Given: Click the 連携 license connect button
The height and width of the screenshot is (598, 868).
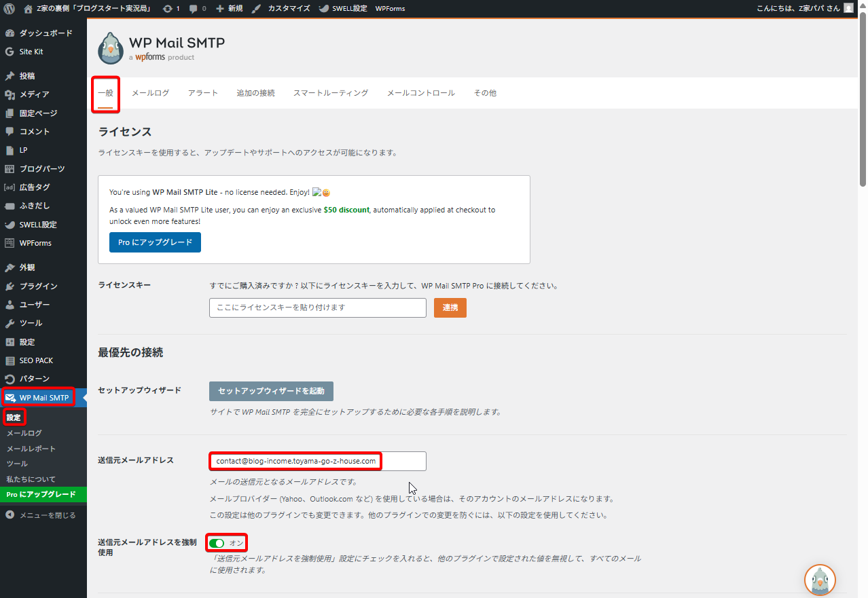Looking at the screenshot, I should tap(450, 307).
